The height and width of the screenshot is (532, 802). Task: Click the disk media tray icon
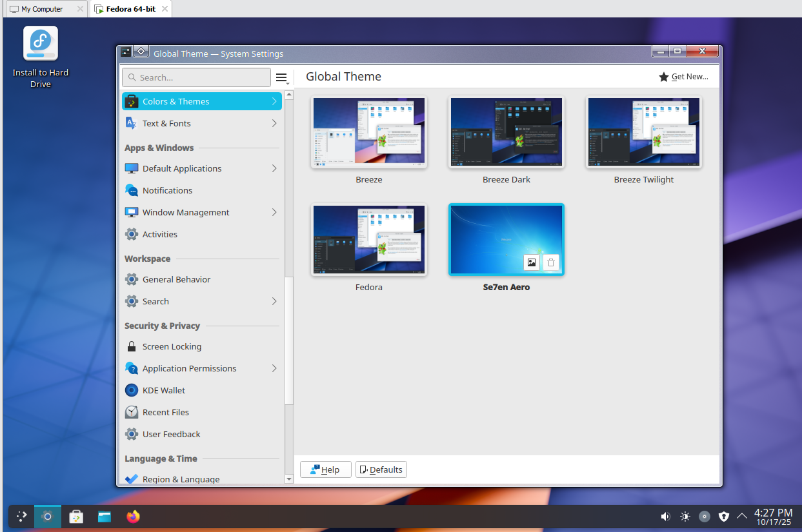click(705, 517)
